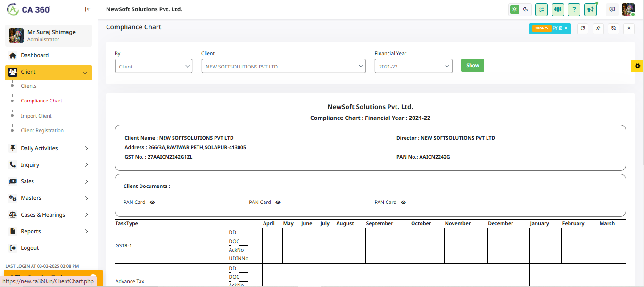Click the Sales money icon
Viewport: 644px width, 287px height.
pos(13,181)
